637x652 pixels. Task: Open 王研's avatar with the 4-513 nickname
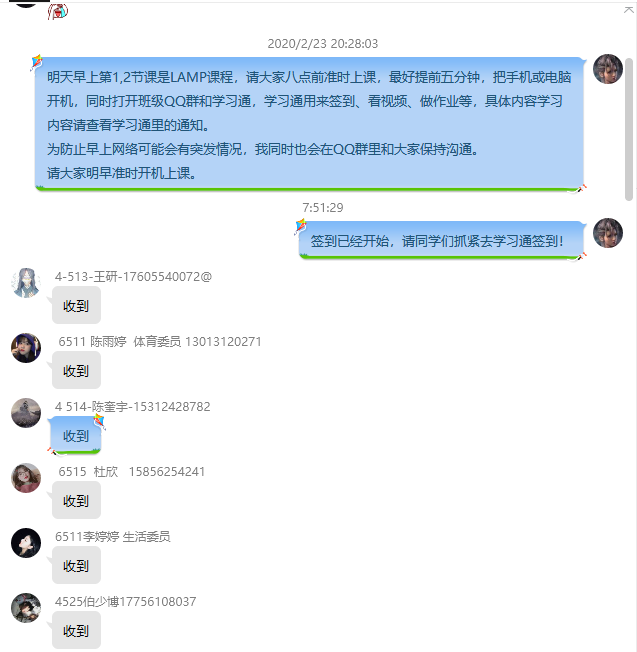click(26, 283)
